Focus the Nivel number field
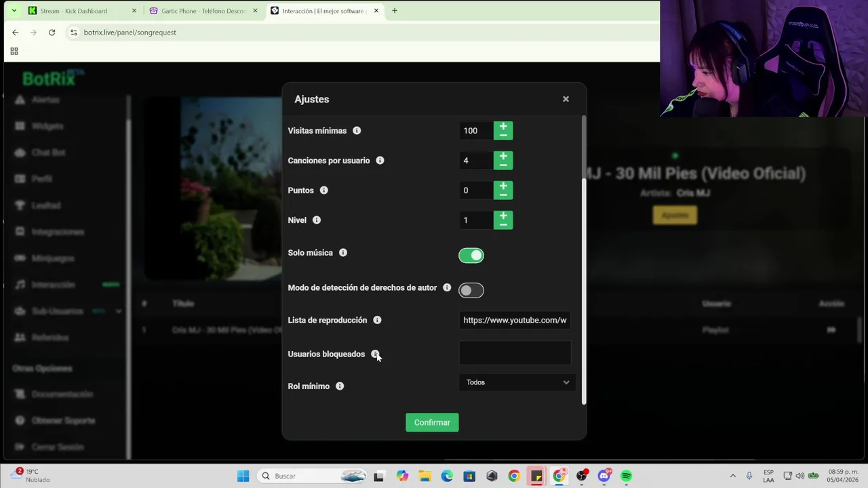The image size is (868, 488). (476, 220)
